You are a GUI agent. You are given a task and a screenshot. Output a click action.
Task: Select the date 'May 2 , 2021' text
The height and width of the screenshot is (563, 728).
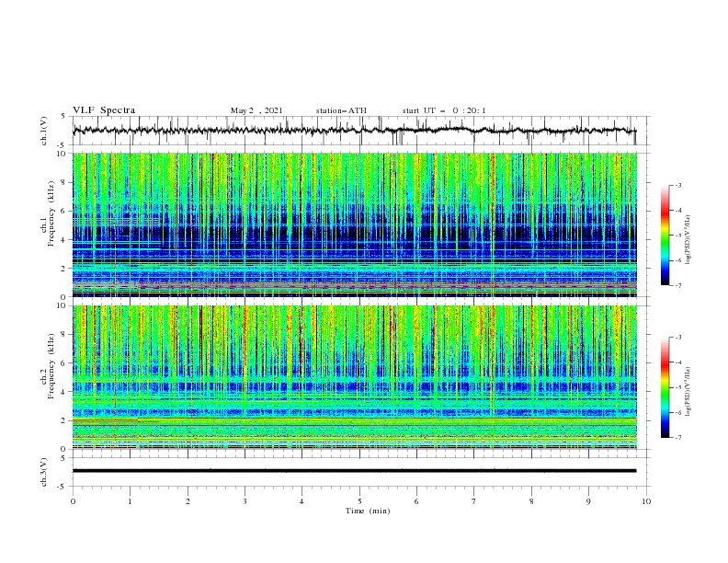click(256, 110)
